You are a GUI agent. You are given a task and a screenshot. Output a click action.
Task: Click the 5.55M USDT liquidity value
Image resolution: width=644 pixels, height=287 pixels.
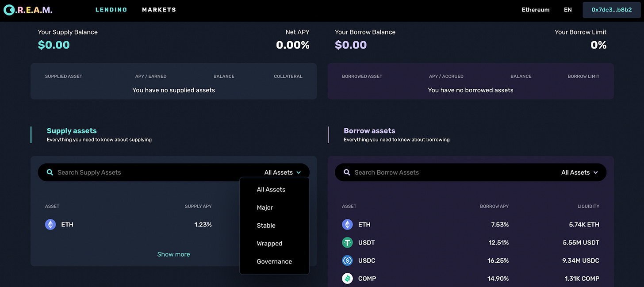point(581,243)
